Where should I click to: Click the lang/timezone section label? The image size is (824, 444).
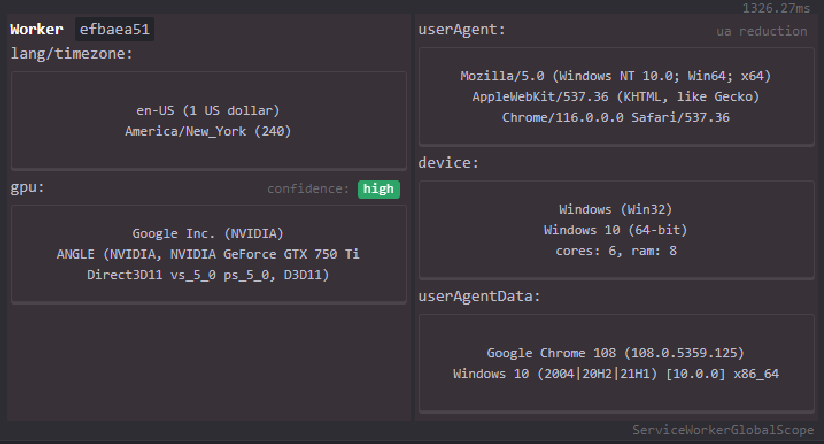(71, 53)
